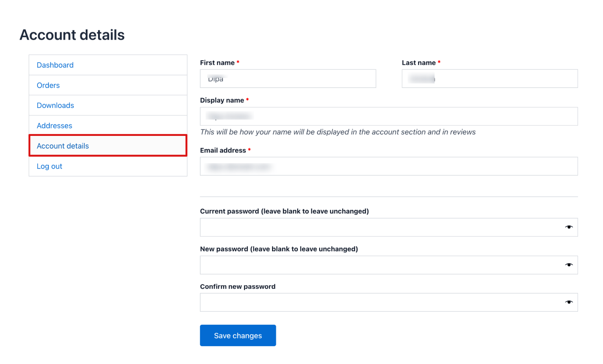The width and height of the screenshot is (603, 364).
Task: Open the Addresses page
Action: 54,125
